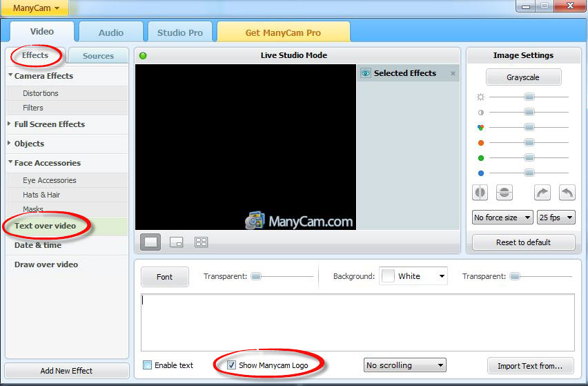Click the brightness sun icon
Screen dimensions: 588x386
coord(481,97)
